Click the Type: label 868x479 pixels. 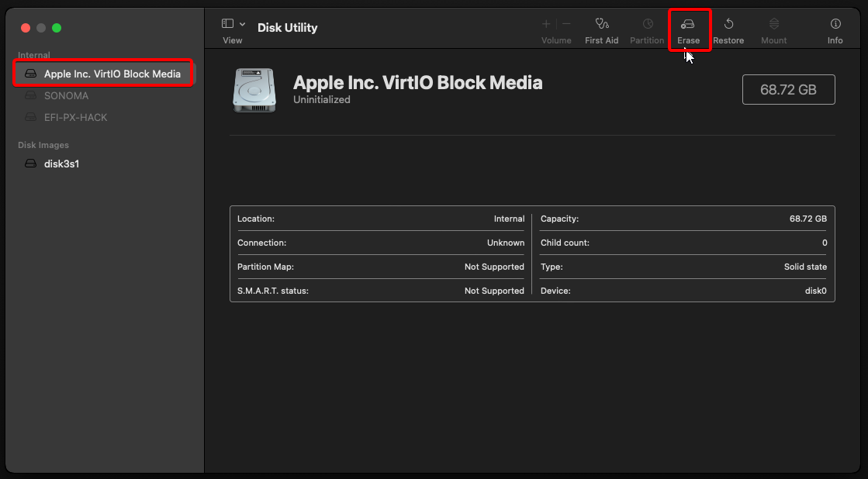552,267
